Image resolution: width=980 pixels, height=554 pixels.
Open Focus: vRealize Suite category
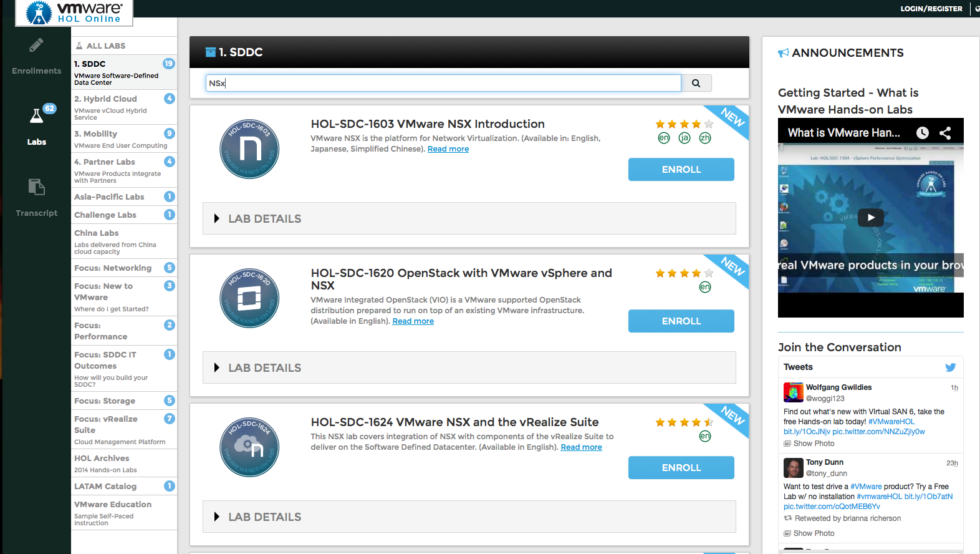click(x=124, y=429)
